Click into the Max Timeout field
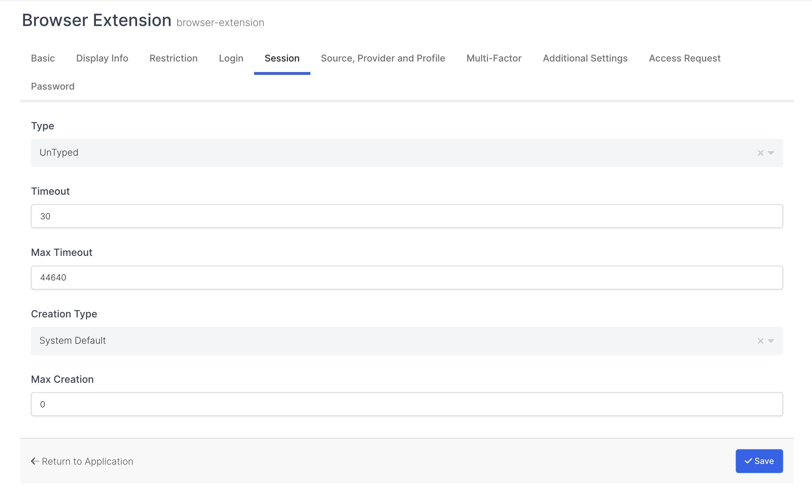This screenshot has height=504, width=812. [x=407, y=278]
